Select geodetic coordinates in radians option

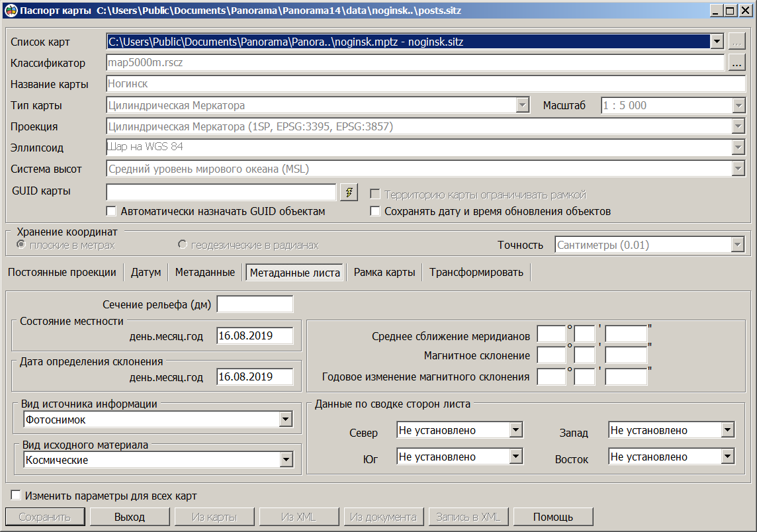tap(183, 244)
